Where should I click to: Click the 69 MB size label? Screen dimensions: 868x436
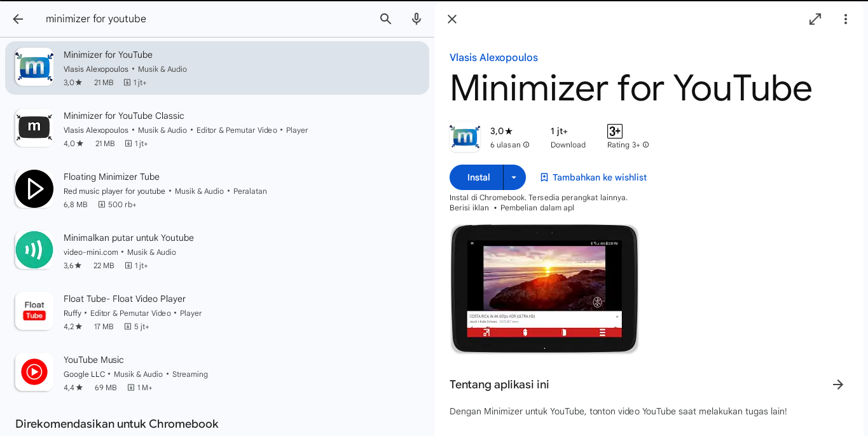tap(106, 388)
